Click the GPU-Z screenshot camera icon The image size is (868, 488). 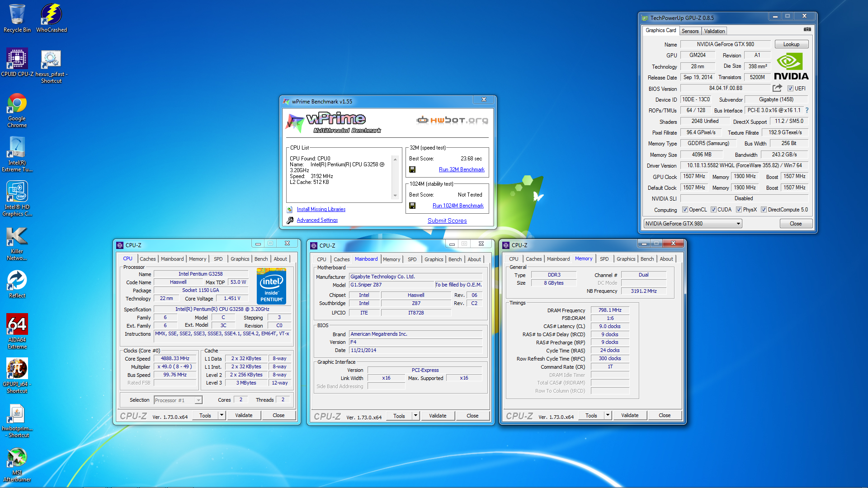(807, 30)
